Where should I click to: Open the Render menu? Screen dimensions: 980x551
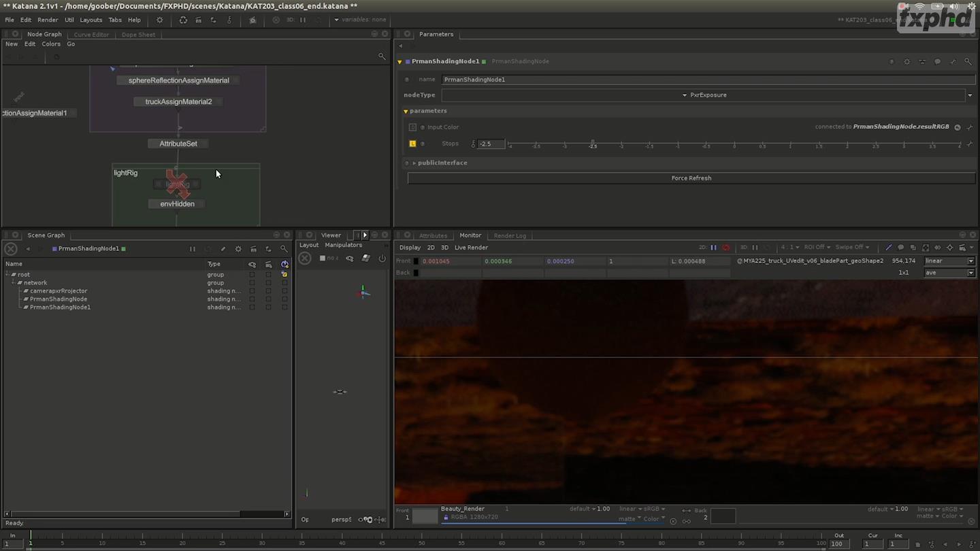[x=48, y=20]
